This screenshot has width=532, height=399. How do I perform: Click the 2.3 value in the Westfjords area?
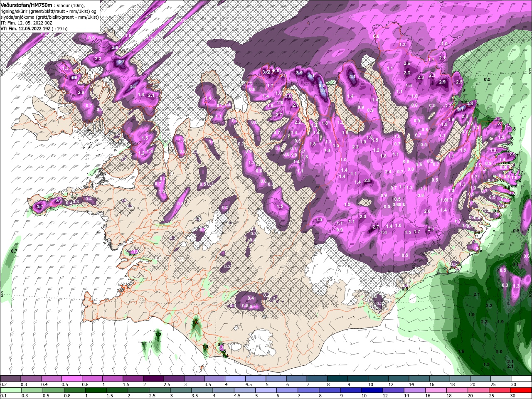98,59
